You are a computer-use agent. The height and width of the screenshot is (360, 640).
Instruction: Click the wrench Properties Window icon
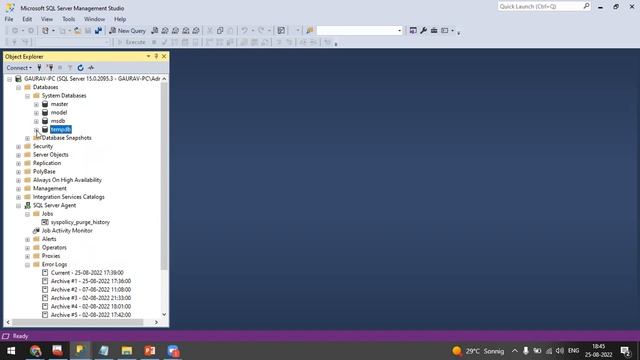pos(423,31)
